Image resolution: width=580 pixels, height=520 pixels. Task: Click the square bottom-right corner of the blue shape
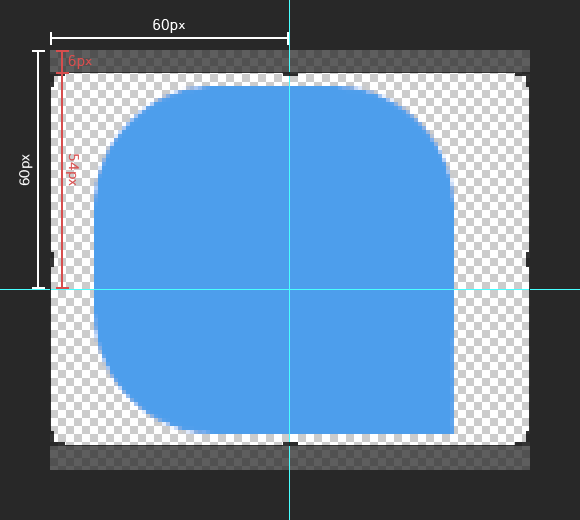pos(452,432)
